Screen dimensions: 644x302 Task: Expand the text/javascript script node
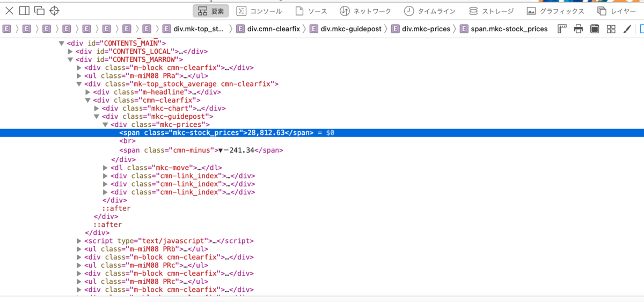coord(79,241)
